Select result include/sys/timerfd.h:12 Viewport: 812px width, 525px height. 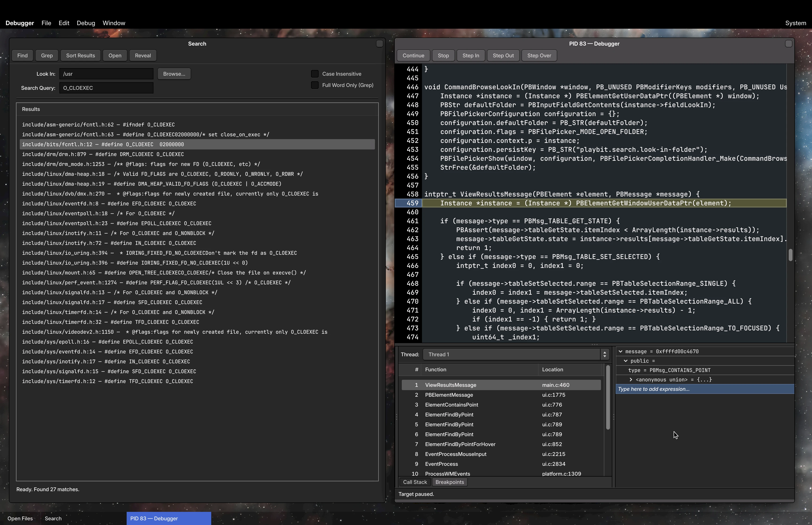(x=197, y=381)
